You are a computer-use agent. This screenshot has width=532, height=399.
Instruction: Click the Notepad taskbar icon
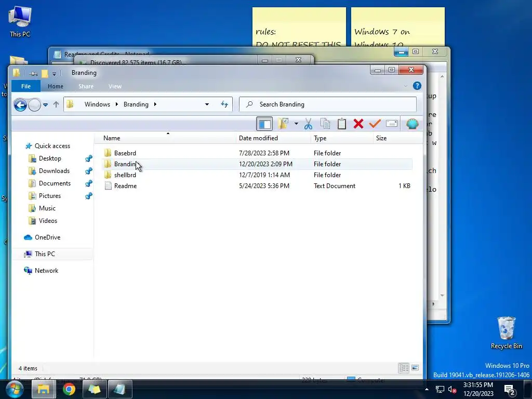[120, 389]
